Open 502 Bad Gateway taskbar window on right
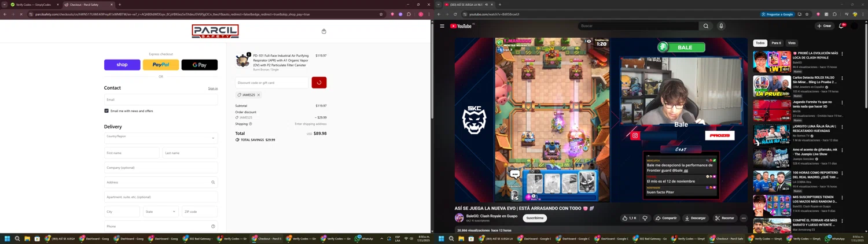Viewport: 868px width, 244px height. [x=649, y=238]
